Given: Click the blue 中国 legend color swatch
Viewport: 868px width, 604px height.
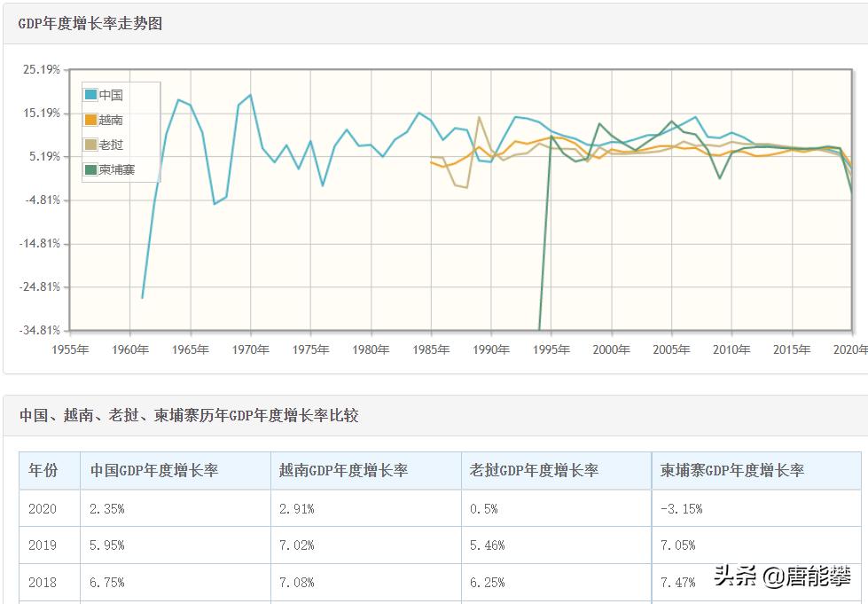Looking at the screenshot, I should 91,95.
